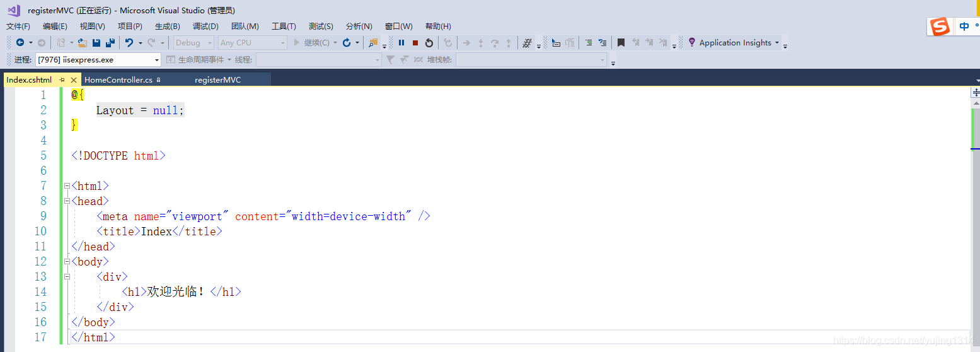The height and width of the screenshot is (352, 980).
Task: Click the Find in Files icon
Action: [373, 43]
